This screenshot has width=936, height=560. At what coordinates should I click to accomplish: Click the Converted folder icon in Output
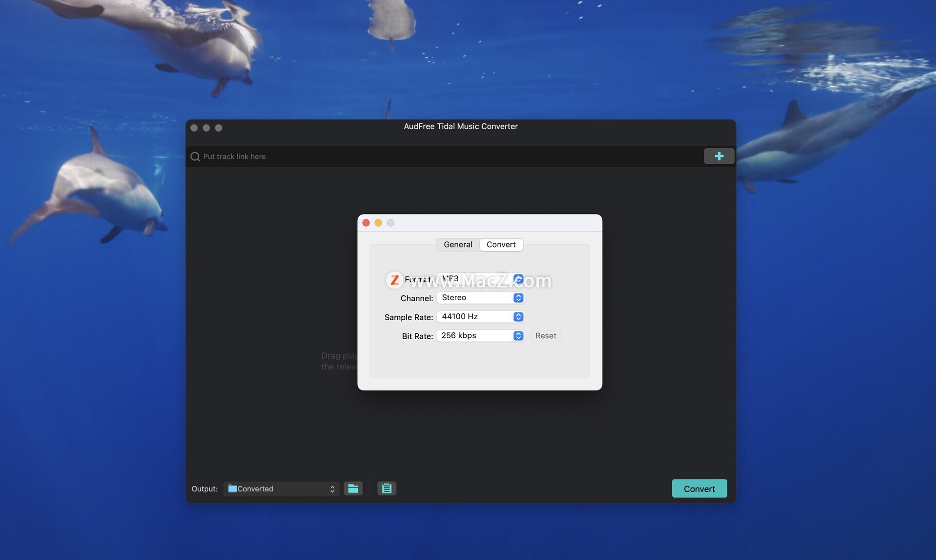(x=233, y=488)
